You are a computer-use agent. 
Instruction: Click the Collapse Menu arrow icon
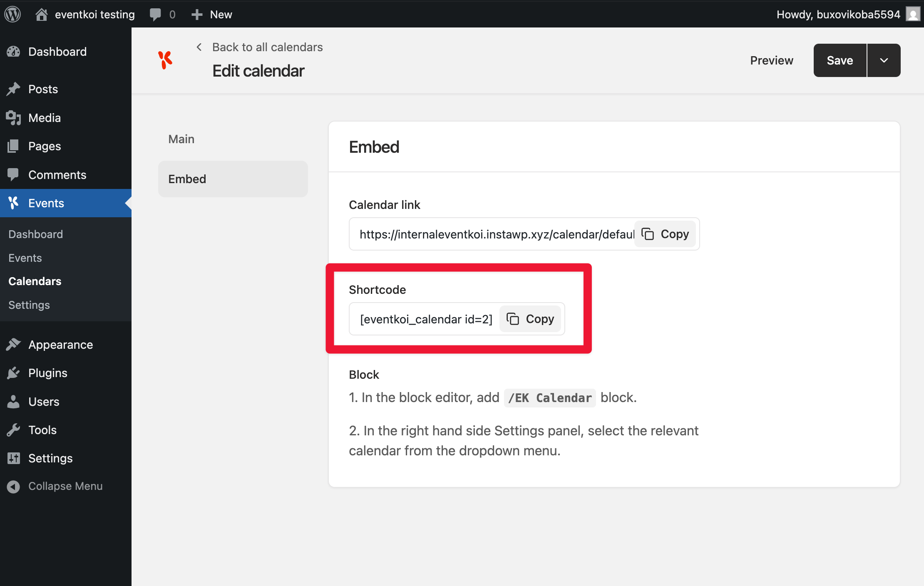pos(13,486)
